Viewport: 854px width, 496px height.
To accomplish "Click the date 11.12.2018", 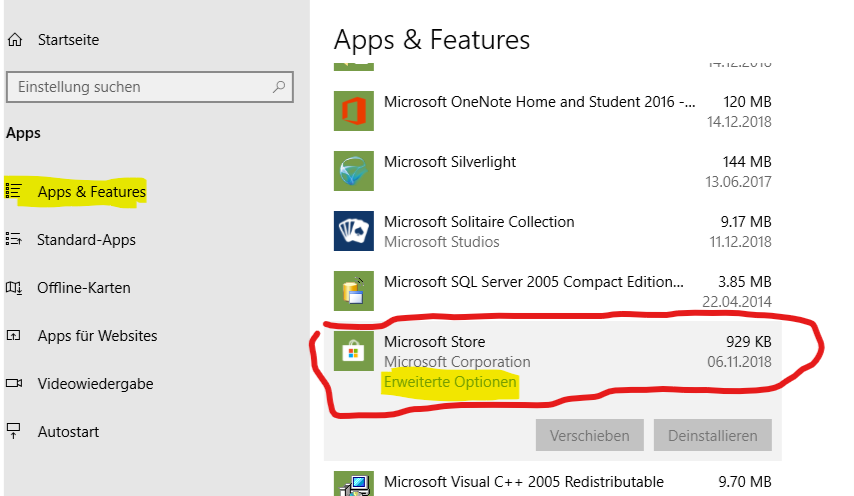I will click(740, 242).
